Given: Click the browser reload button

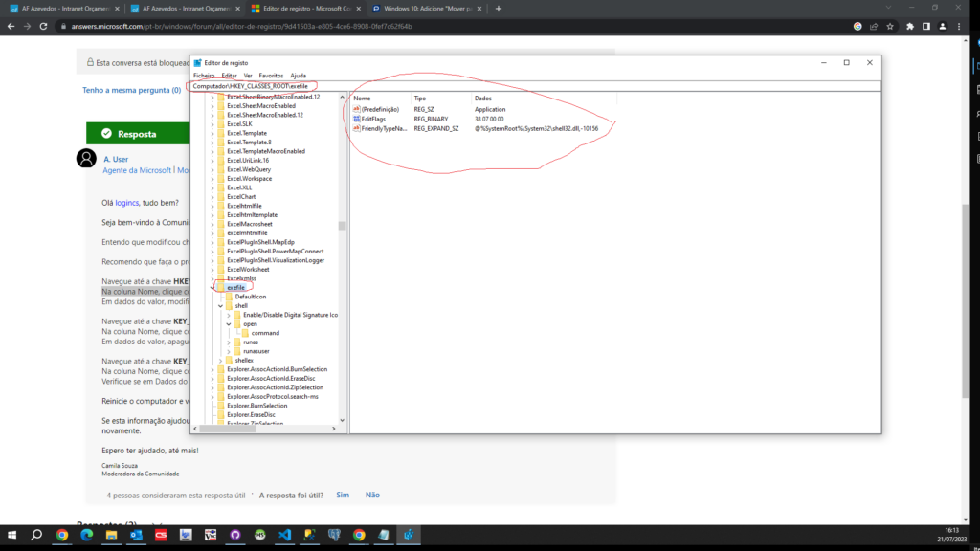Looking at the screenshot, I should [44, 26].
